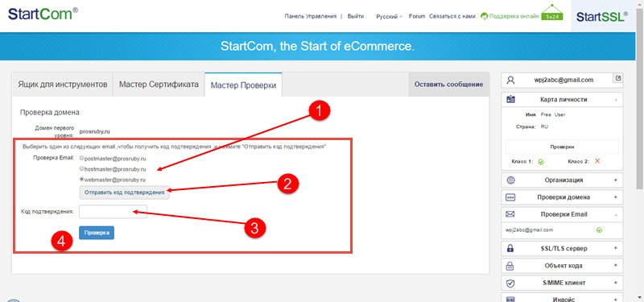Image resolution: width=644 pixels, height=302 pixels.
Task: Click the ID card icon next to Карта личности
Action: pos(510,99)
